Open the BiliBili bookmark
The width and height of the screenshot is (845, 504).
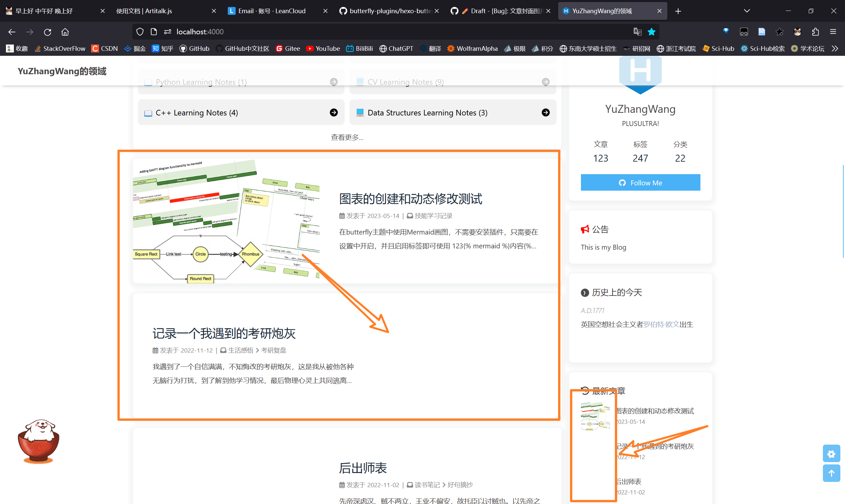(x=359, y=48)
